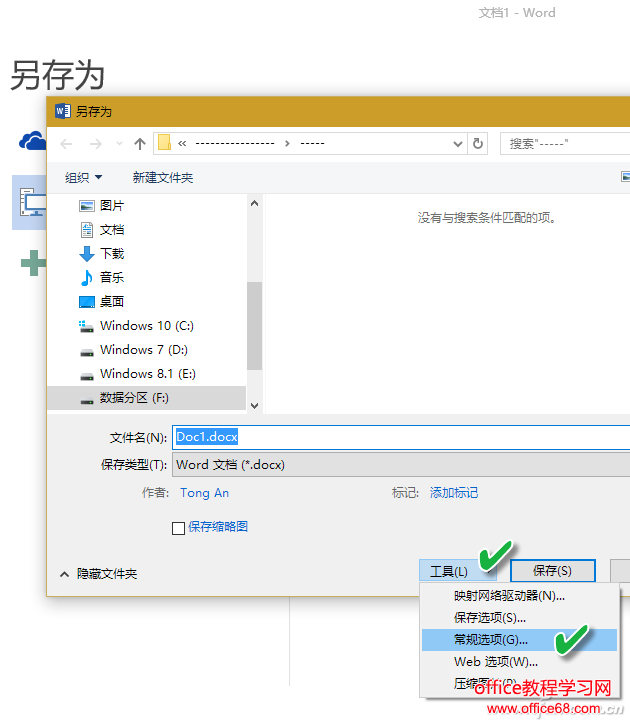Enable the 保存缩略图 checkbox
630x725 pixels.
178,528
